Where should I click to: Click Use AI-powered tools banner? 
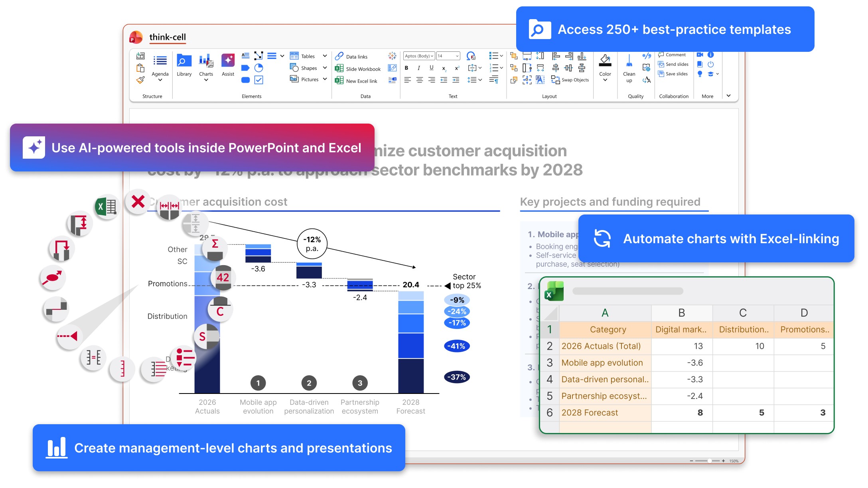[192, 148]
